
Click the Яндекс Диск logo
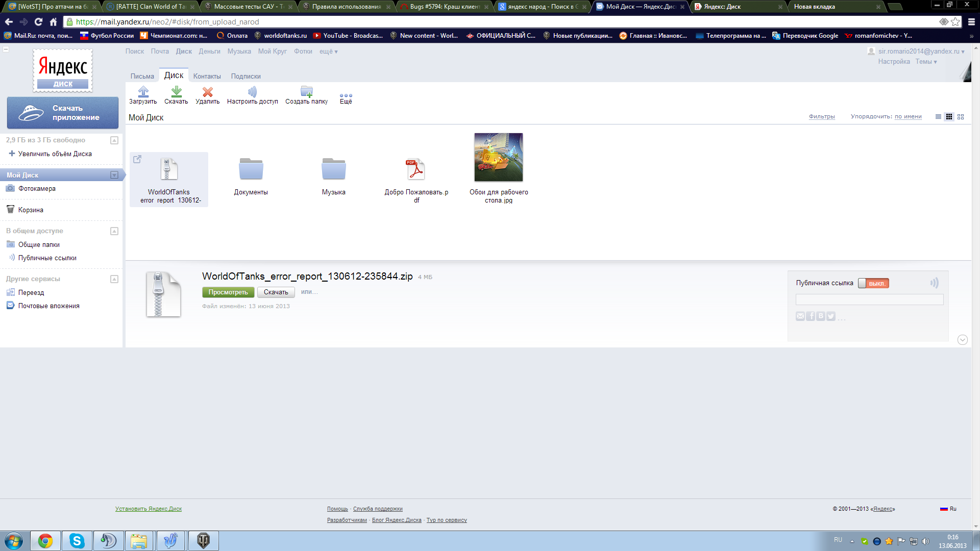(63, 70)
